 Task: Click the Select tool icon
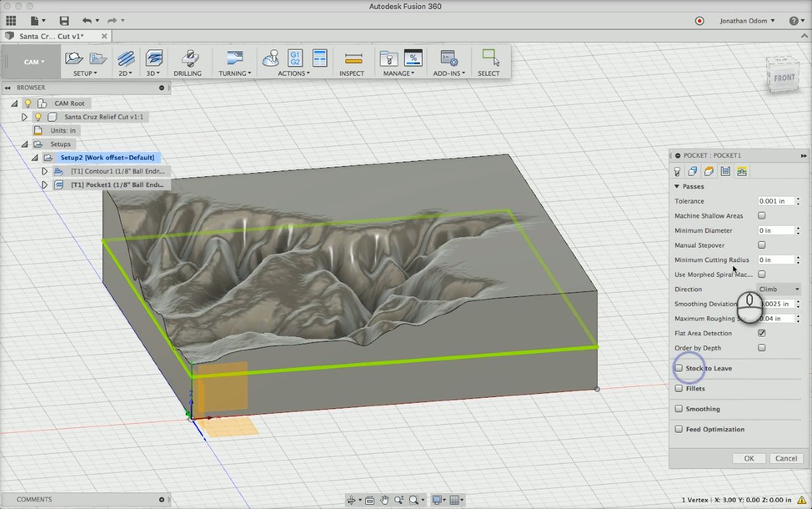tap(489, 59)
